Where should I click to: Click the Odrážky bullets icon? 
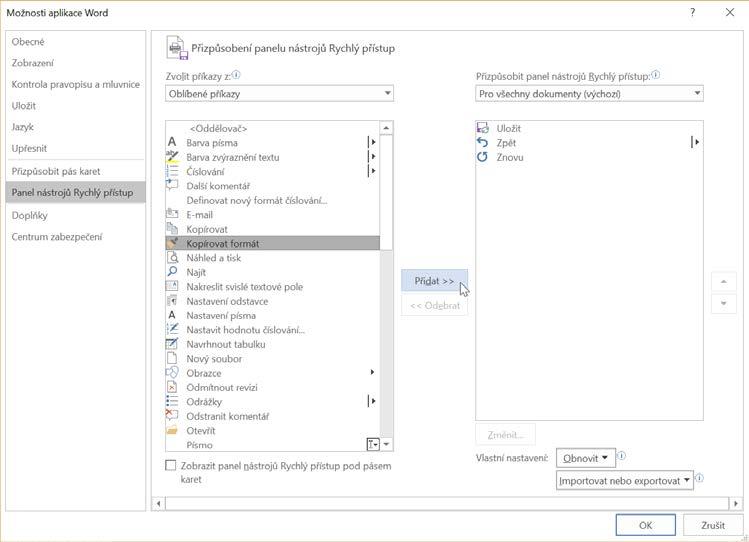[172, 401]
